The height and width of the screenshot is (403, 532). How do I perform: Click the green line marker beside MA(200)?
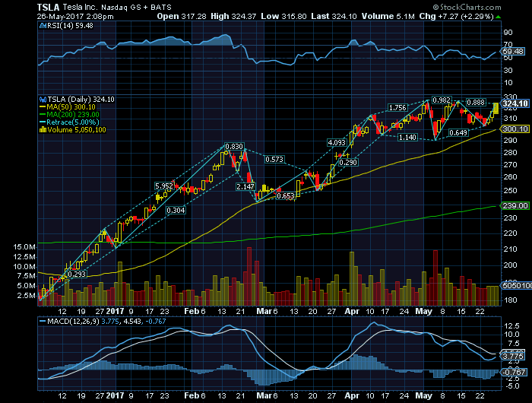[x=43, y=114]
